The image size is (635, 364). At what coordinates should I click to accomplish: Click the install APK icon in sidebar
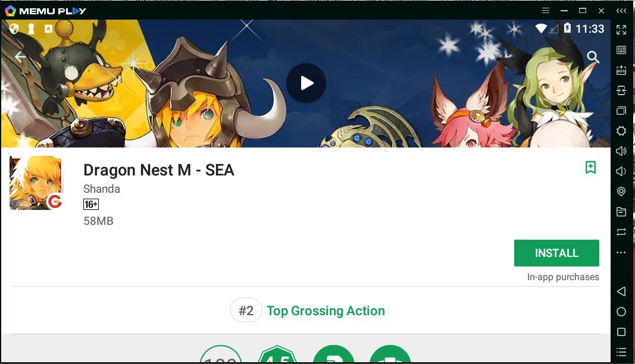[621, 70]
